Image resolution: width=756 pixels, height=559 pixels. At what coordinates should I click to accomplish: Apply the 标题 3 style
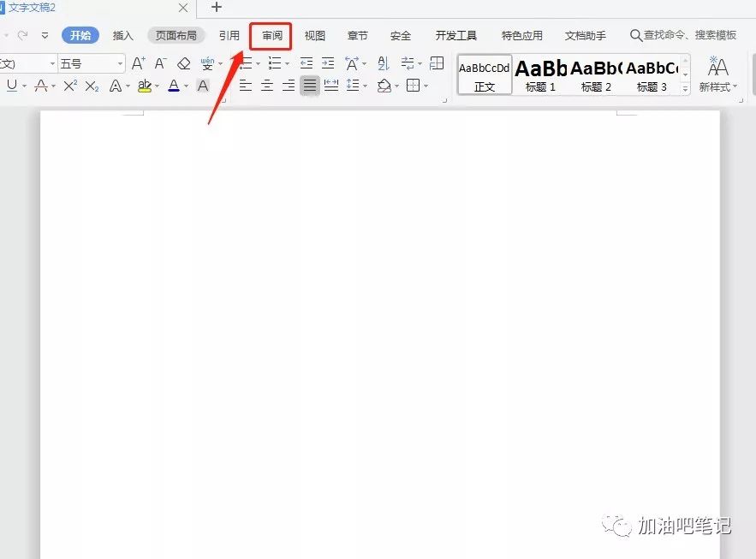click(x=652, y=74)
